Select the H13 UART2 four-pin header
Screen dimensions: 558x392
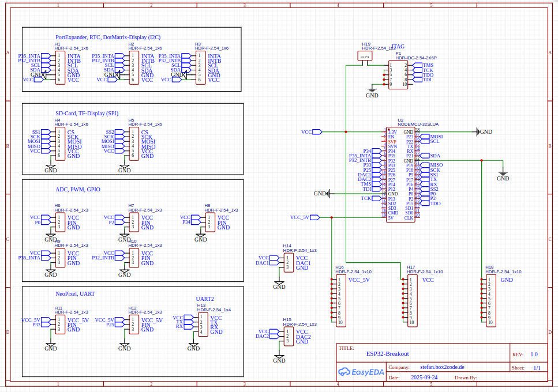tap(201, 325)
